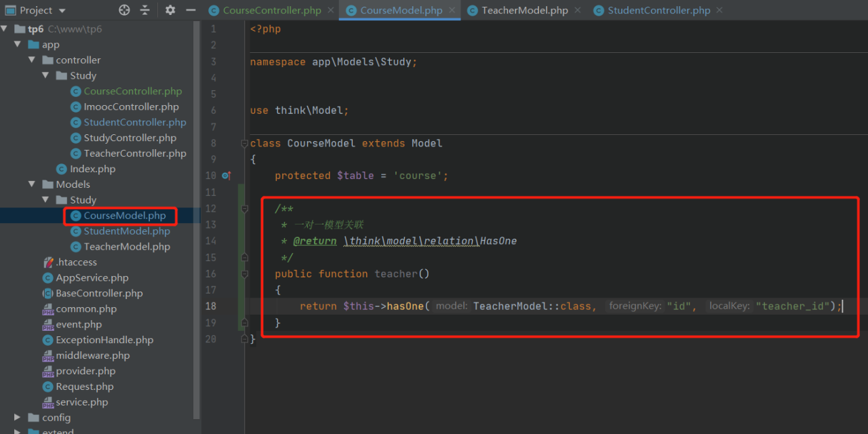
Task: Expand the config folder
Action: 18,418
